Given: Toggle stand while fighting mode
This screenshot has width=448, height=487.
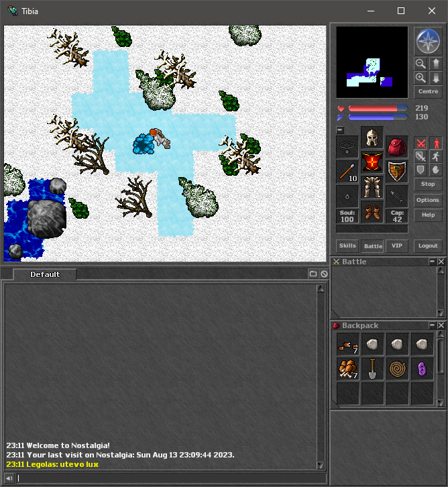Looking at the screenshot, I should (x=436, y=144).
